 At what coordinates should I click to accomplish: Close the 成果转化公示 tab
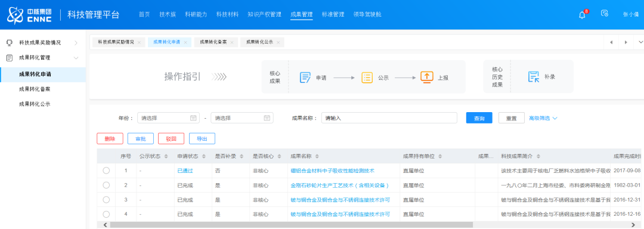tap(278, 42)
